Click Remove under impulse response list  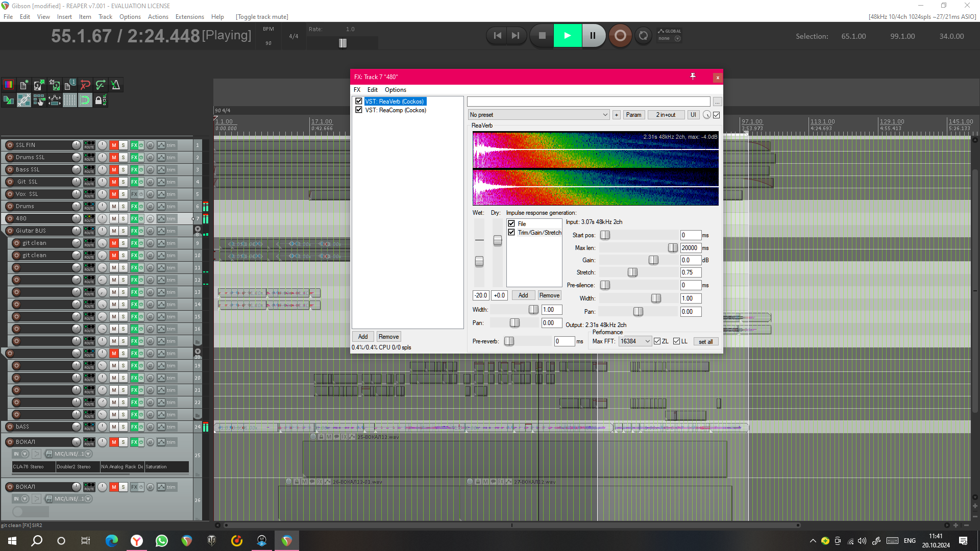[x=549, y=295]
